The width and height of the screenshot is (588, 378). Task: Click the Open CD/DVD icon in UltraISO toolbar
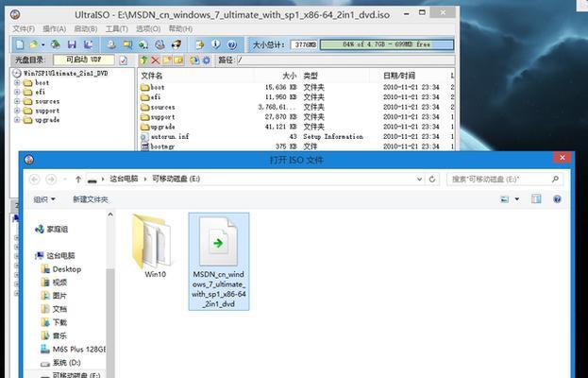coord(56,44)
